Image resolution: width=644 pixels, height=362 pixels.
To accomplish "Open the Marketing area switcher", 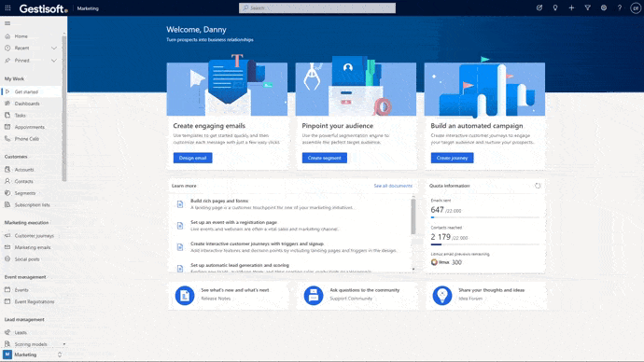I will [32, 355].
